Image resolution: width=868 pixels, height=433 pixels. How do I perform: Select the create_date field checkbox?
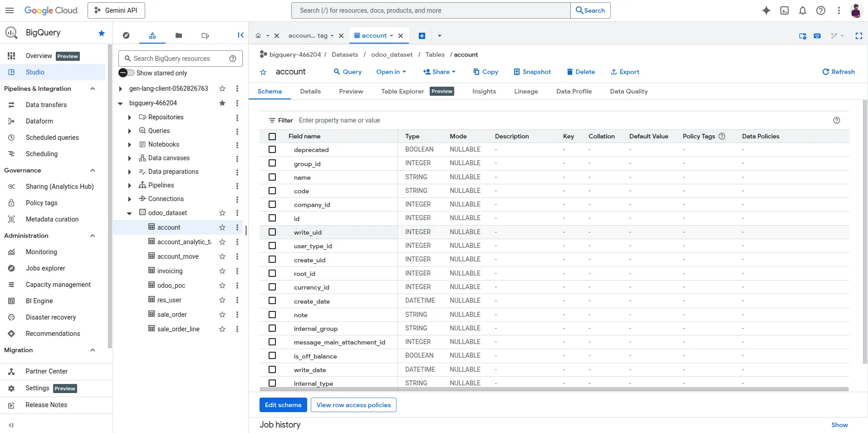coord(272,301)
